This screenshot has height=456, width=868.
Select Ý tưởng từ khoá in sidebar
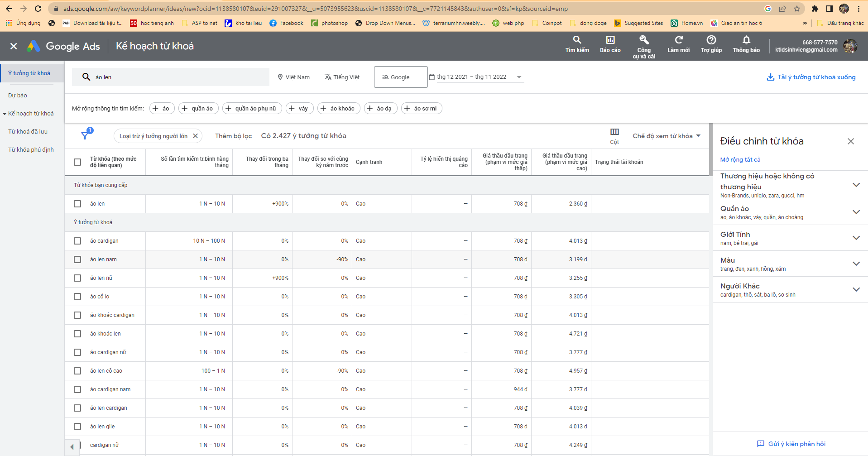pos(29,73)
